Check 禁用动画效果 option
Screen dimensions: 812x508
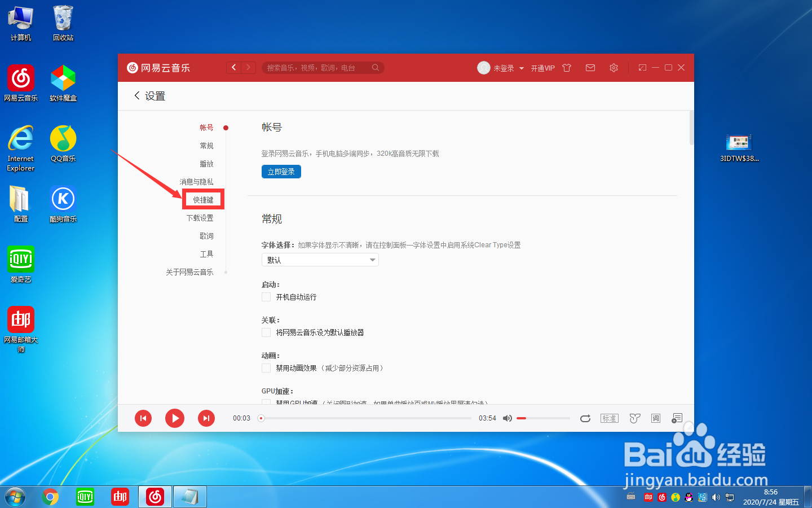[266, 368]
